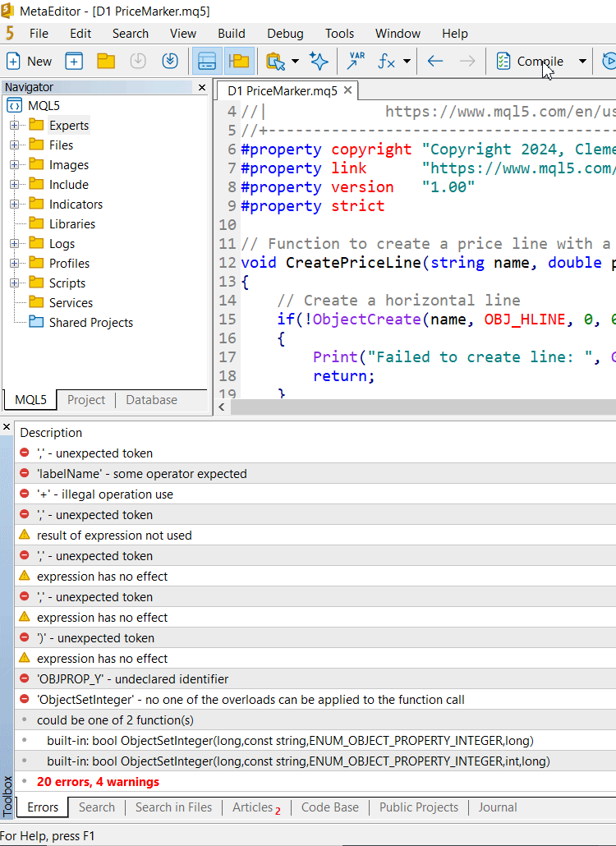
Task: Open file with yellow folder icon
Action: (x=106, y=61)
